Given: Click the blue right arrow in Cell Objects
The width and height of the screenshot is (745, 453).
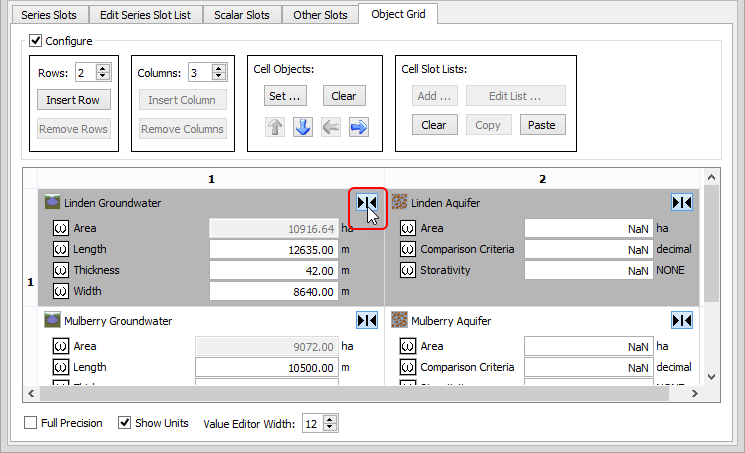Looking at the screenshot, I should pos(359,127).
